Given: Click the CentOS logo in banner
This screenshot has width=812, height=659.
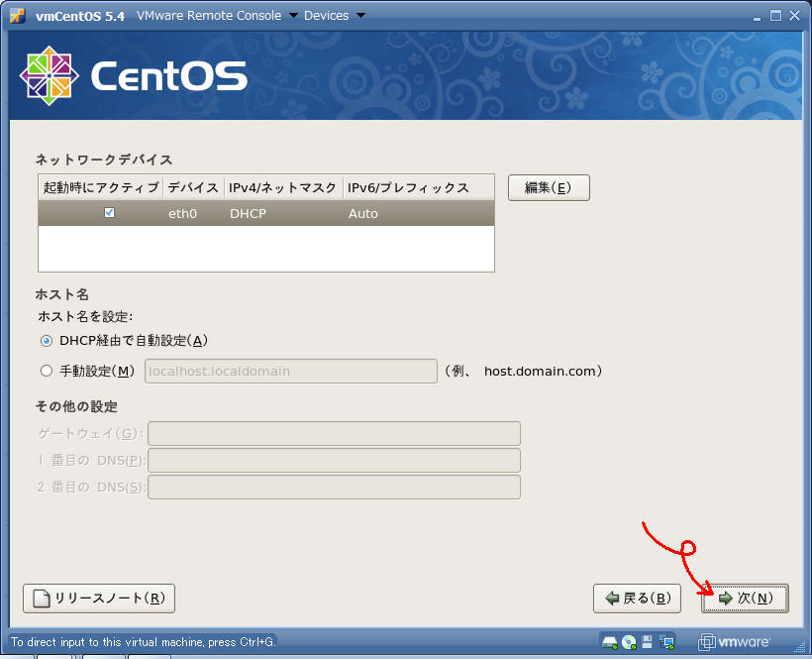Looking at the screenshot, I should [x=134, y=76].
